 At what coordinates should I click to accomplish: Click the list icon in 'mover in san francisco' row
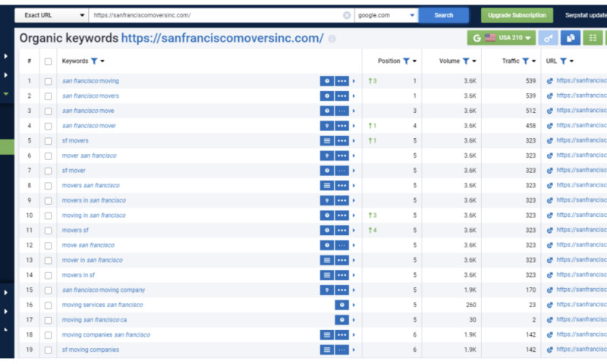coord(327,260)
